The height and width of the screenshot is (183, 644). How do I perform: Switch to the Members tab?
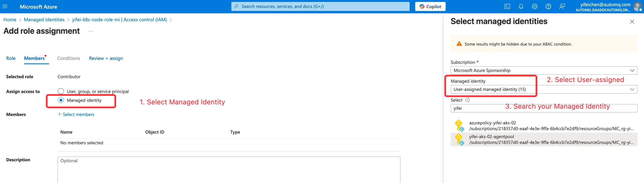click(34, 58)
